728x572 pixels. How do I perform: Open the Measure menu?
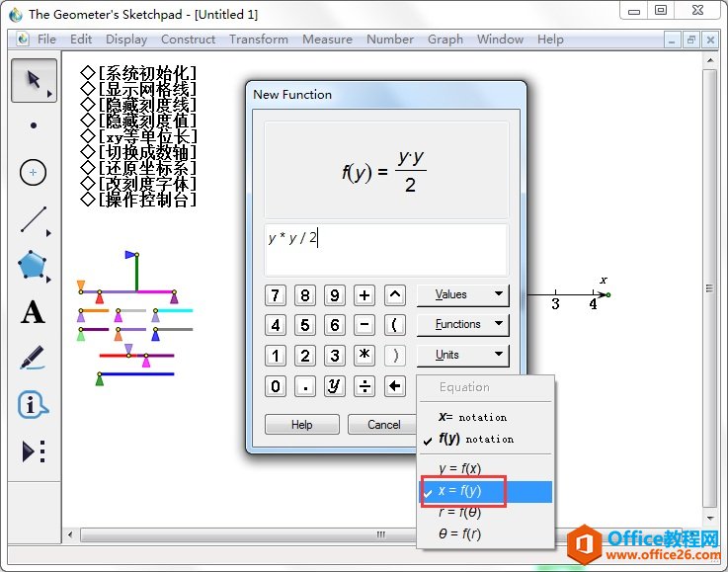[x=327, y=40]
